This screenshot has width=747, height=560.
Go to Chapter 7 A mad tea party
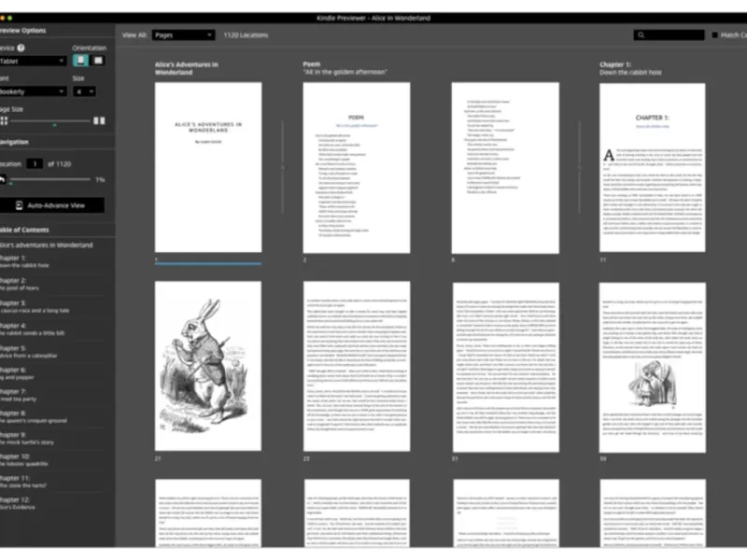coord(19,395)
